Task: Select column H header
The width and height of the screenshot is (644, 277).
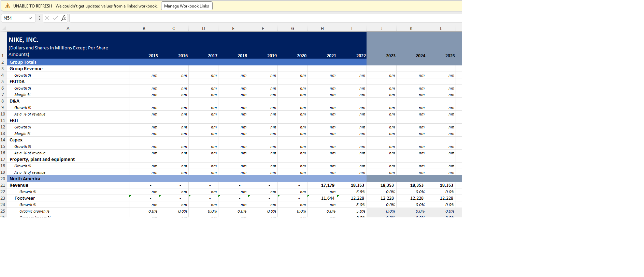Action: point(322,29)
